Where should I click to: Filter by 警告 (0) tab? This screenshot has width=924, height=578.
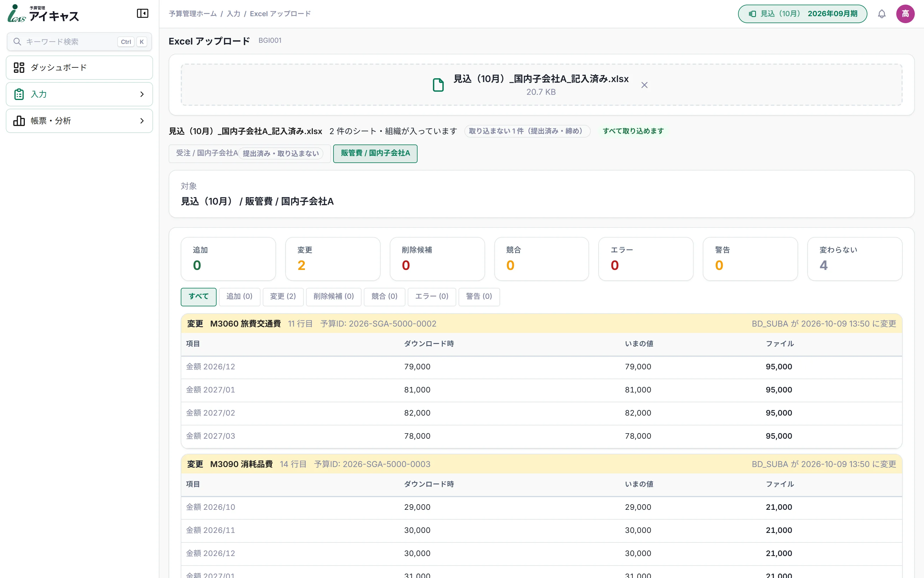click(479, 297)
